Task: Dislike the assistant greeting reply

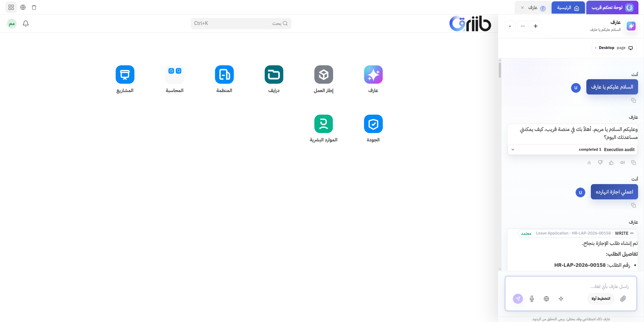Action: coord(600,163)
